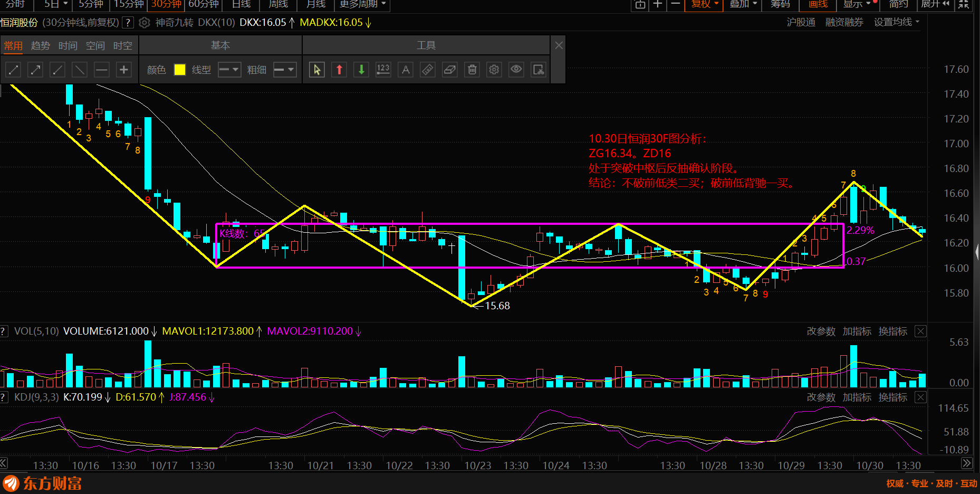Select the 60分钟 period tab
The width and height of the screenshot is (980, 494).
204,5
